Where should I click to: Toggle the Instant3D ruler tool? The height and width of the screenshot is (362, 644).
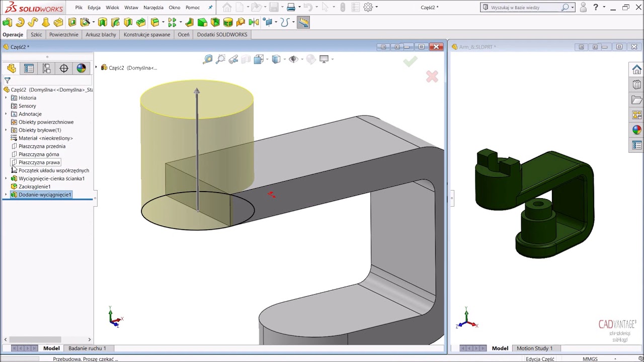click(303, 22)
